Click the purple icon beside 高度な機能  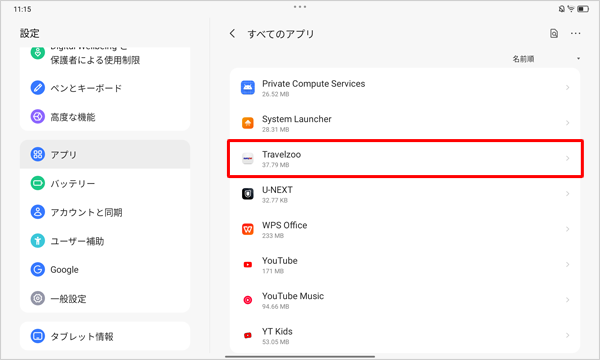pos(38,116)
